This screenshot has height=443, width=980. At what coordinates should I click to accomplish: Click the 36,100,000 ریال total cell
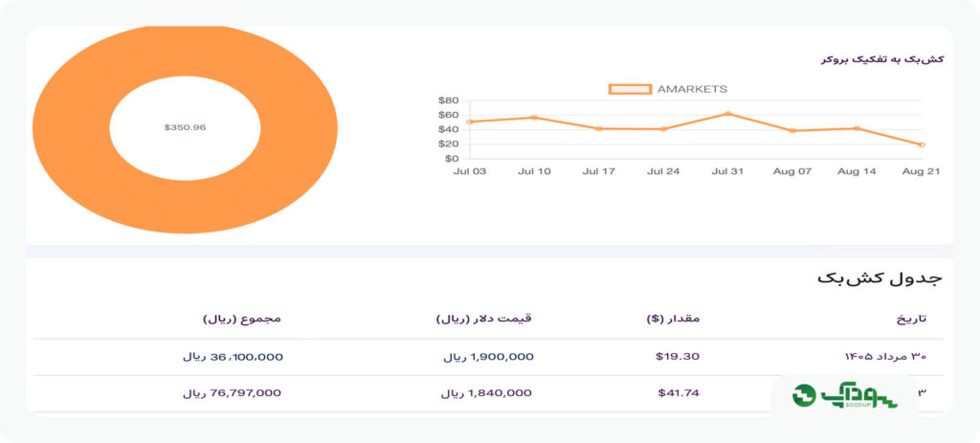(x=234, y=357)
